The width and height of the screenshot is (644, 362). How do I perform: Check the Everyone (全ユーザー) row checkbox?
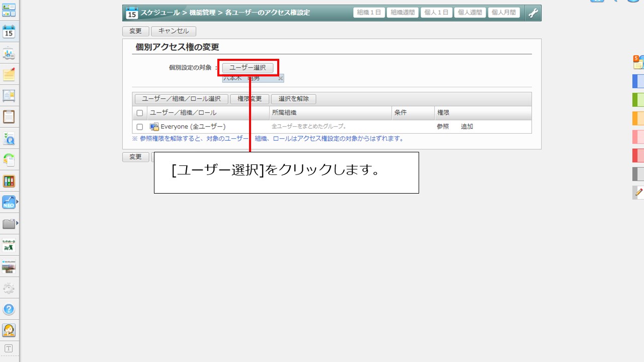[x=140, y=127]
